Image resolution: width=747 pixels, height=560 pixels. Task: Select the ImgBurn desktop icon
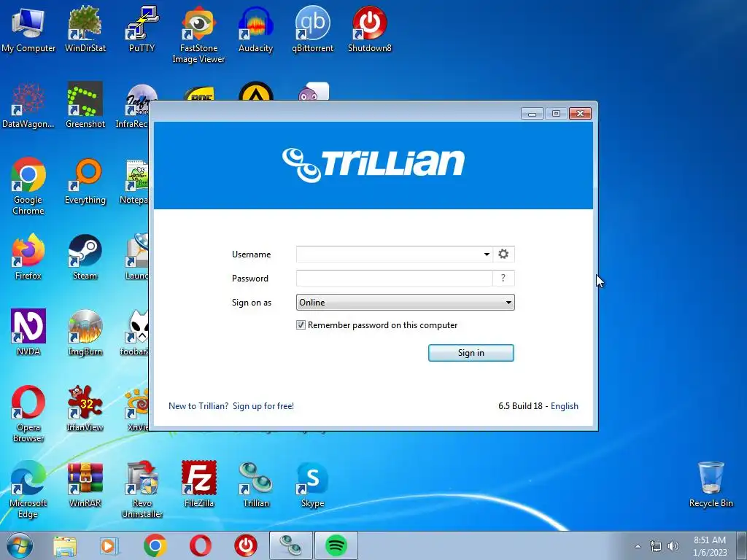coord(85,332)
